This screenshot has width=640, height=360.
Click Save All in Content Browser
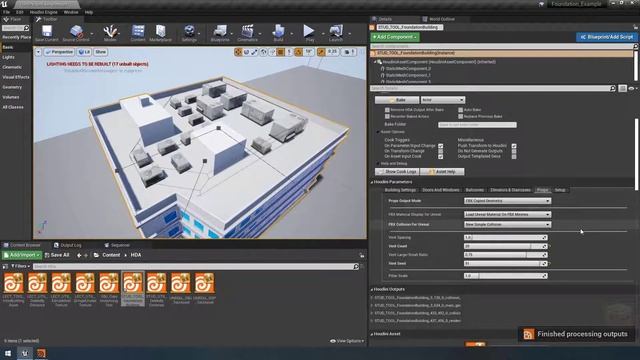pos(57,255)
